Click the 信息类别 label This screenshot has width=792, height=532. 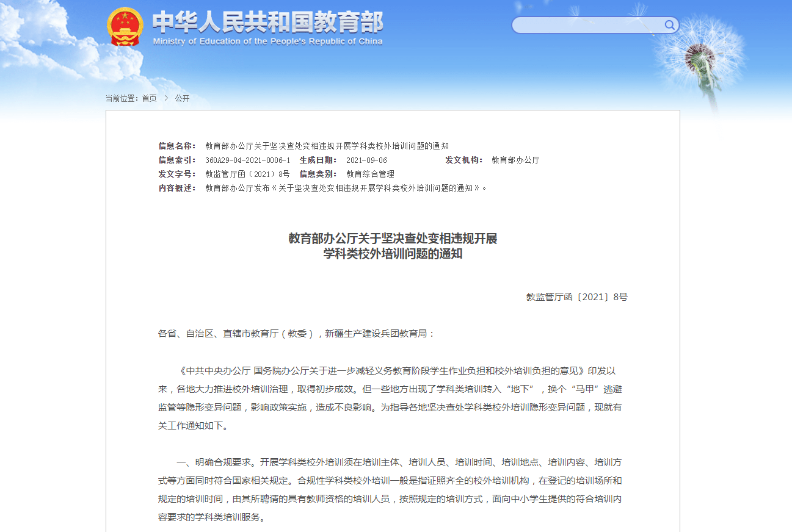coord(318,174)
